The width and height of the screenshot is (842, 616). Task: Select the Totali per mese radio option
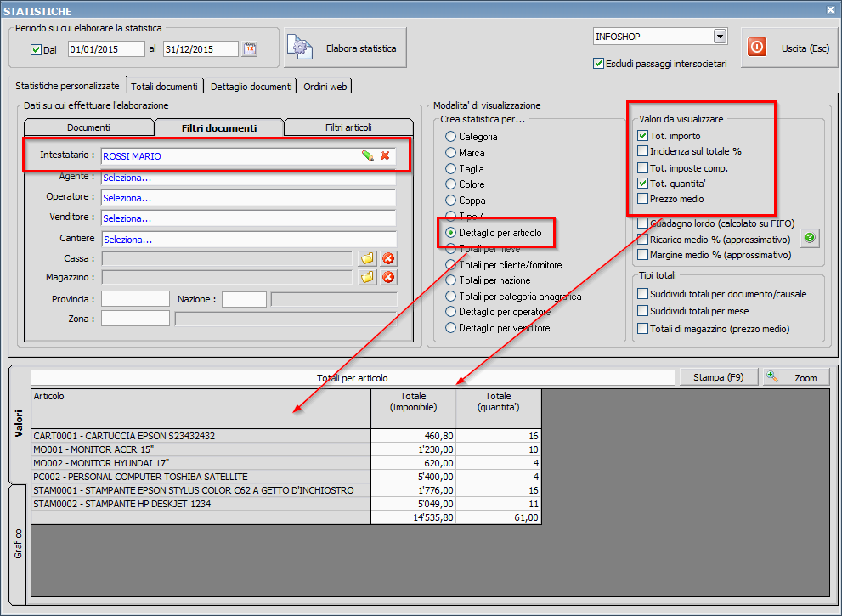click(x=451, y=249)
